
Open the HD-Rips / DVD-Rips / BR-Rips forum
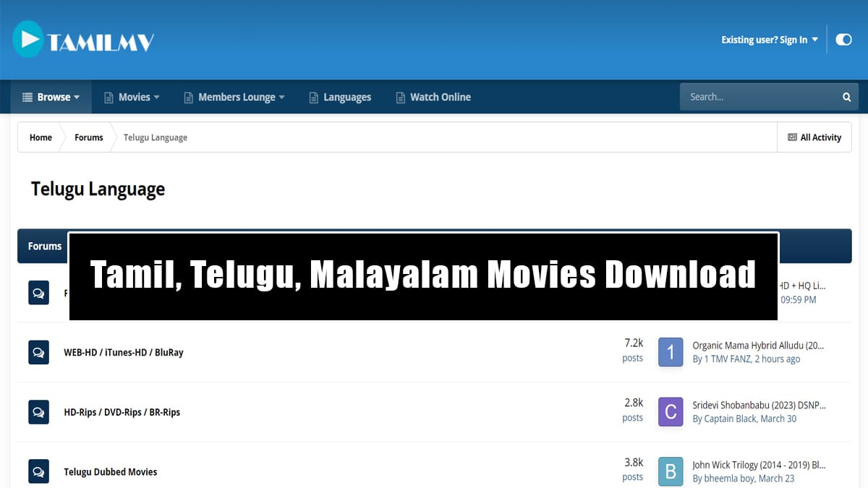point(122,412)
